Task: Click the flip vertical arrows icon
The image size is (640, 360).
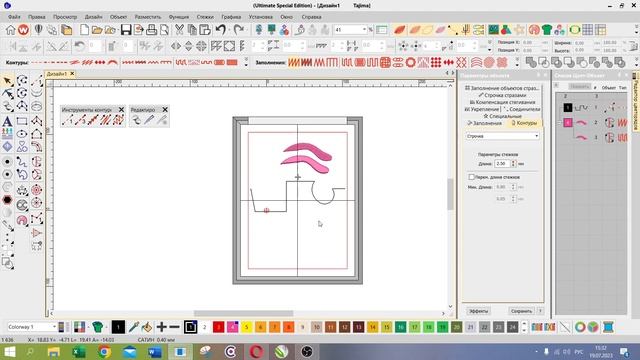Action: pos(189,46)
